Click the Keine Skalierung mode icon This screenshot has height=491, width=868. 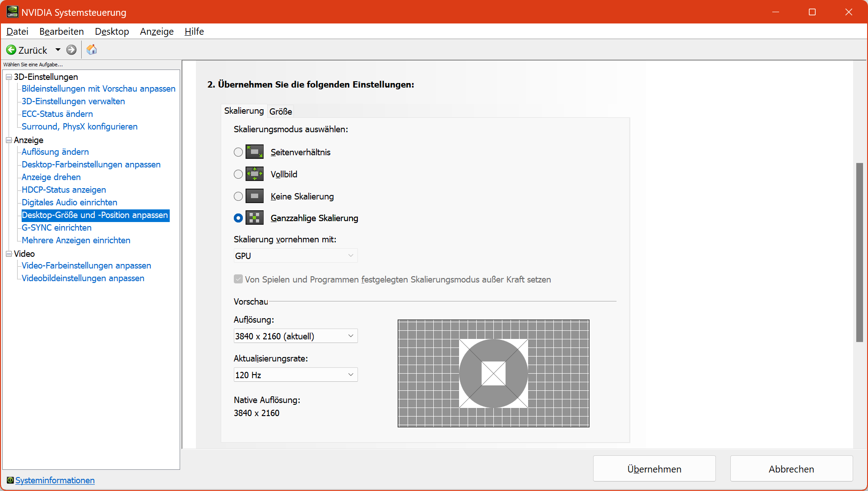click(x=255, y=196)
